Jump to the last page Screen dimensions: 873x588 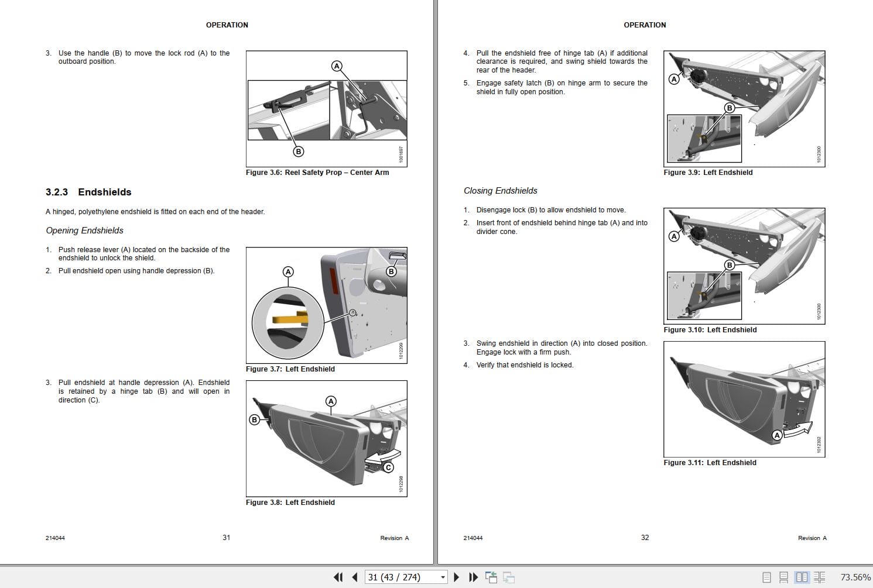coord(473,577)
